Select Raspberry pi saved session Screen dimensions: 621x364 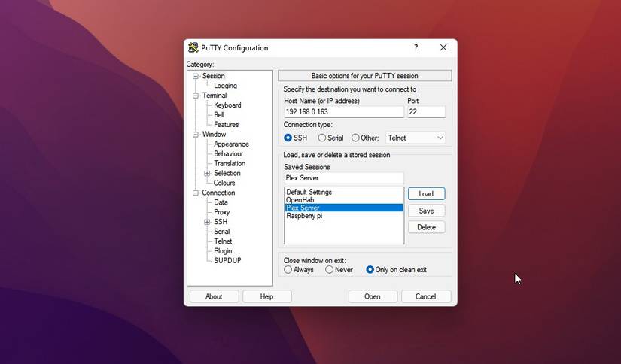pos(344,216)
